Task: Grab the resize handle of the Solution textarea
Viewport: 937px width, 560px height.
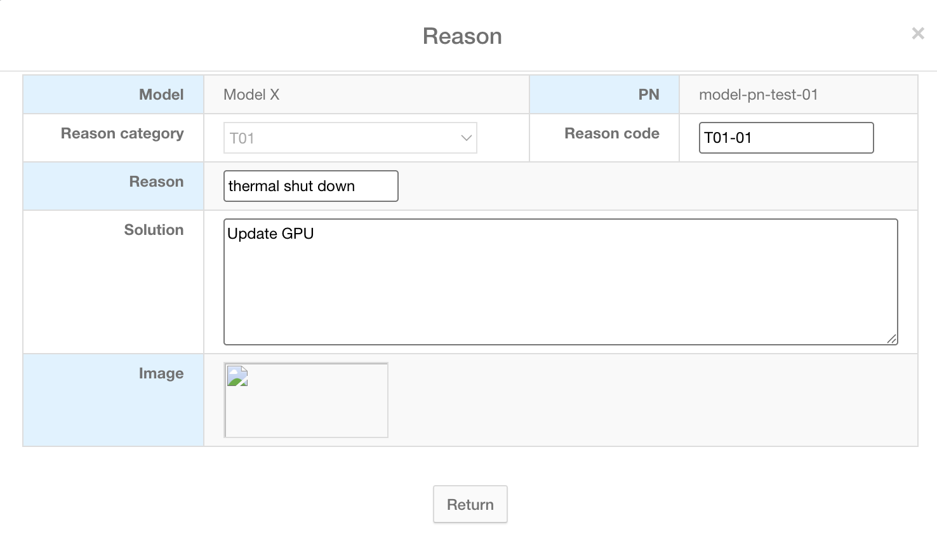Action: point(892,339)
